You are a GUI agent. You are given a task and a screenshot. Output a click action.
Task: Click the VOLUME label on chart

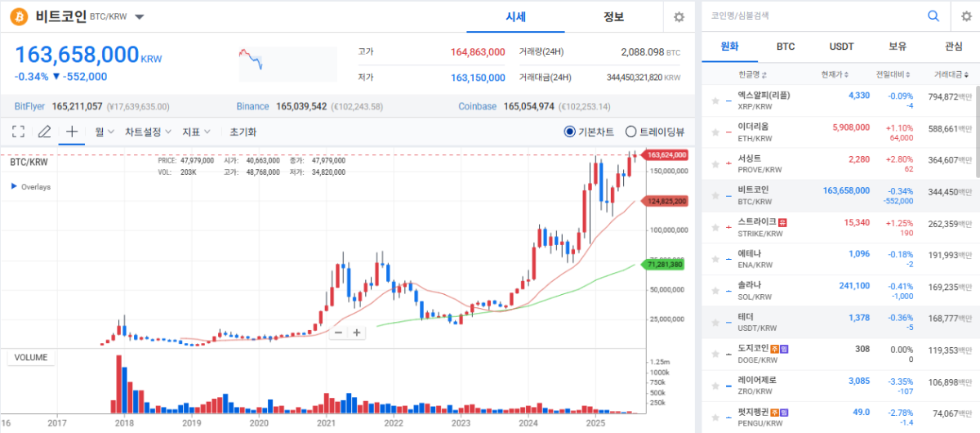31,358
